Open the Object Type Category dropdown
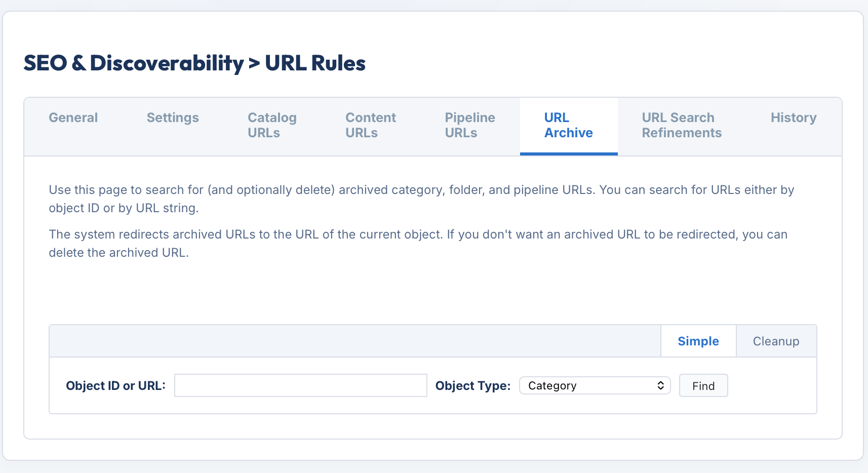The image size is (868, 473). pyautogui.click(x=595, y=385)
